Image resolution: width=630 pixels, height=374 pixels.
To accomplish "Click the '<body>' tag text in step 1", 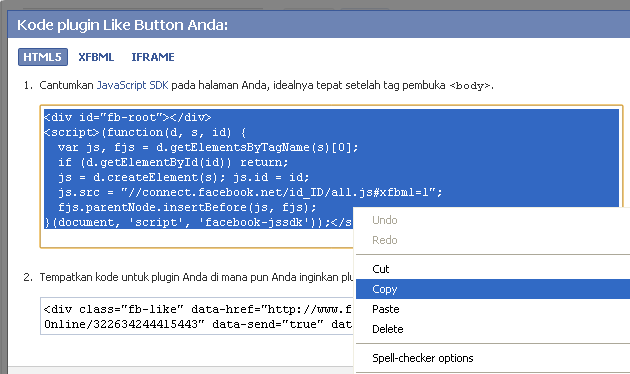I will tap(470, 86).
